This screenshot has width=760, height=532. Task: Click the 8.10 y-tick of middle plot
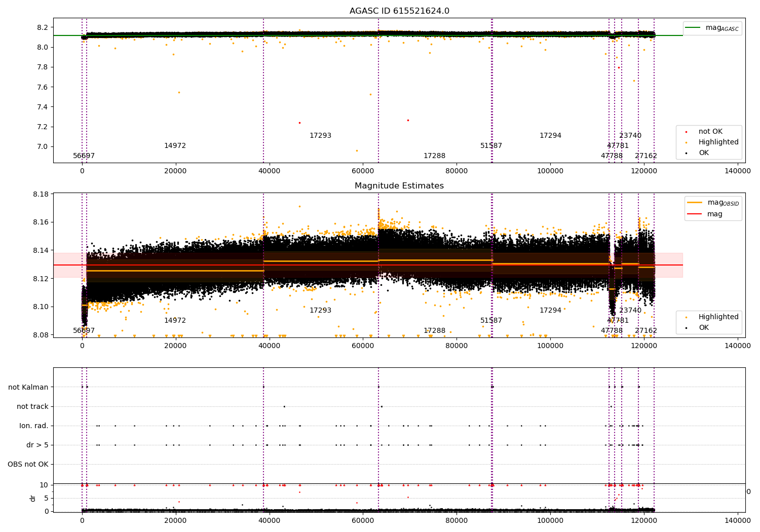tap(41, 307)
